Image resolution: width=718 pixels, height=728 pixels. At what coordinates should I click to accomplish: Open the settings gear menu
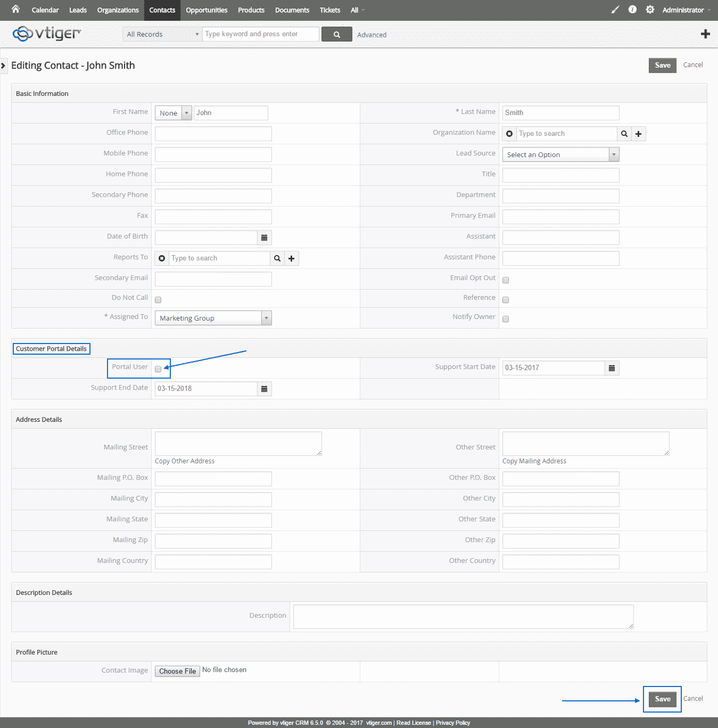[x=650, y=10]
